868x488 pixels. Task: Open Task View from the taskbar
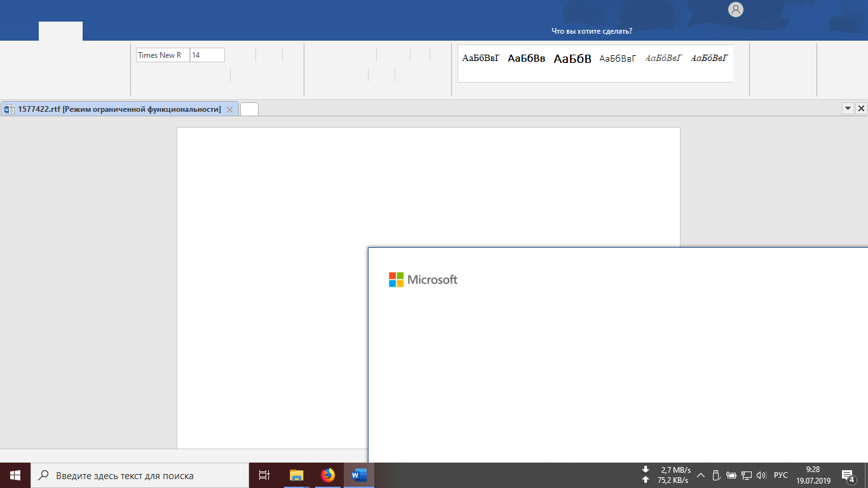(264, 475)
